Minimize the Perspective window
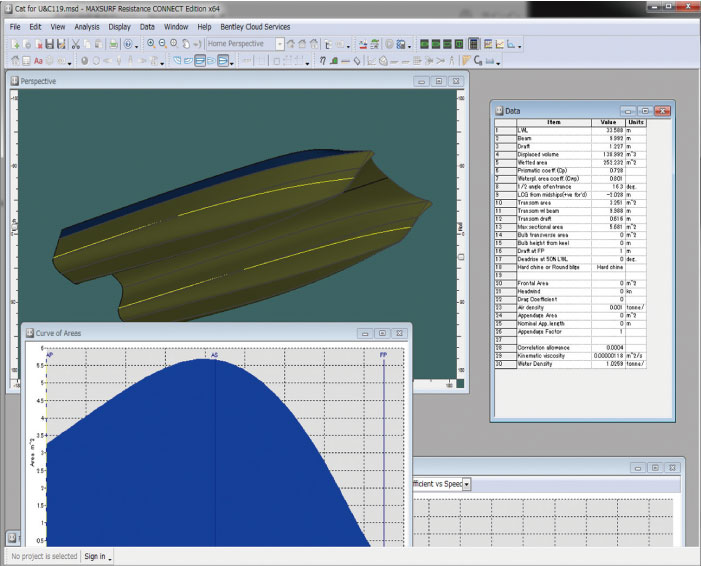The height and width of the screenshot is (566, 701). point(421,81)
